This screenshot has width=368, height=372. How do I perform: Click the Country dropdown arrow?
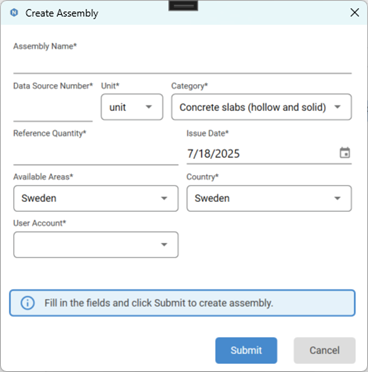click(337, 198)
